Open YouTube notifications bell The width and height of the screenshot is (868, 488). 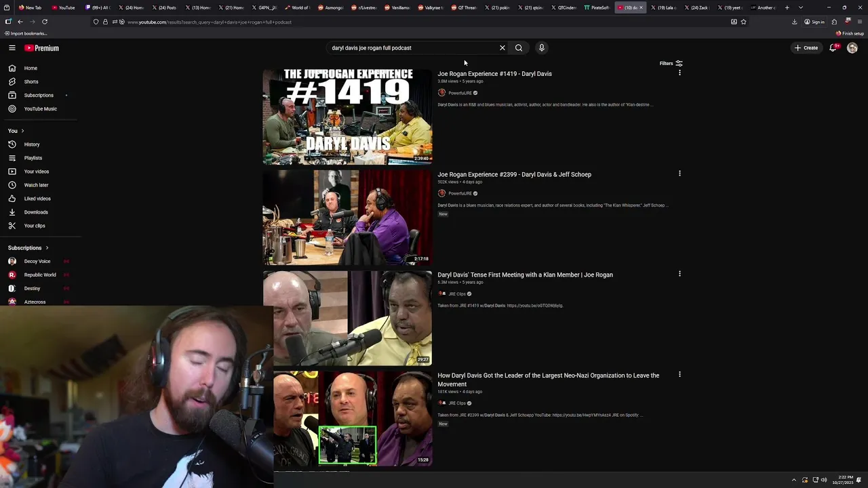(x=833, y=48)
